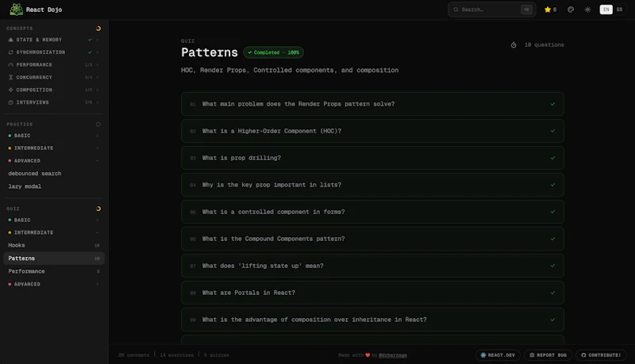
Task: Click the Quiz section progress ring
Action: click(98, 209)
